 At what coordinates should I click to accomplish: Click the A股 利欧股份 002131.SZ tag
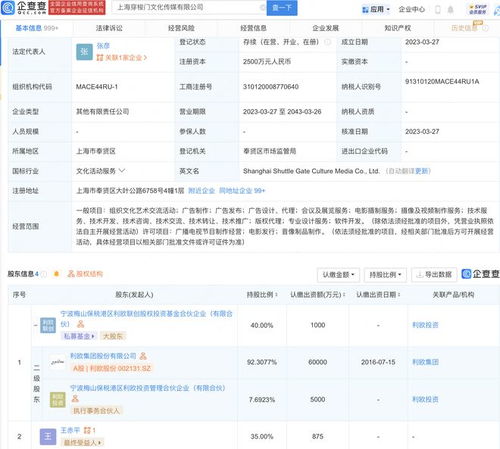coord(112,368)
